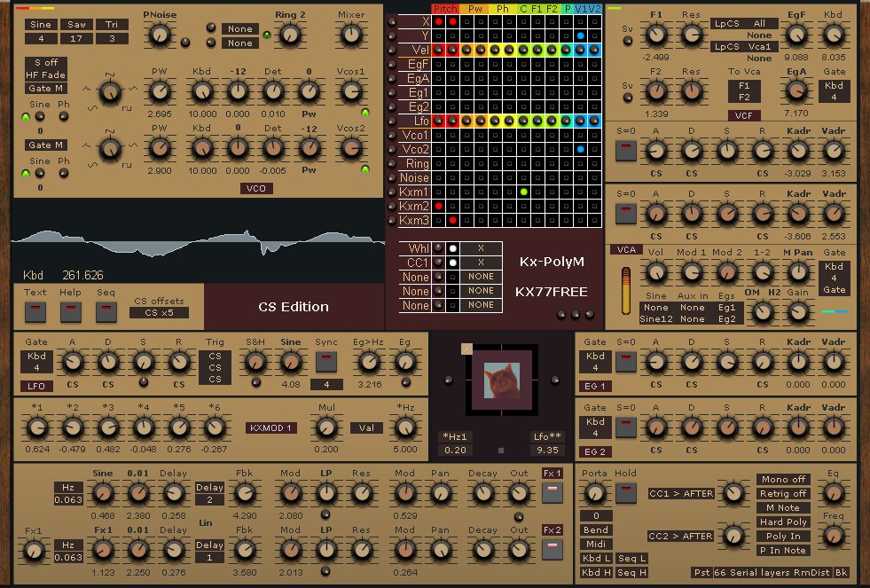Screen dimensions: 870x588
Task: Click the preset name Pst 66 Serial layers RmDist
Action: tap(762, 572)
